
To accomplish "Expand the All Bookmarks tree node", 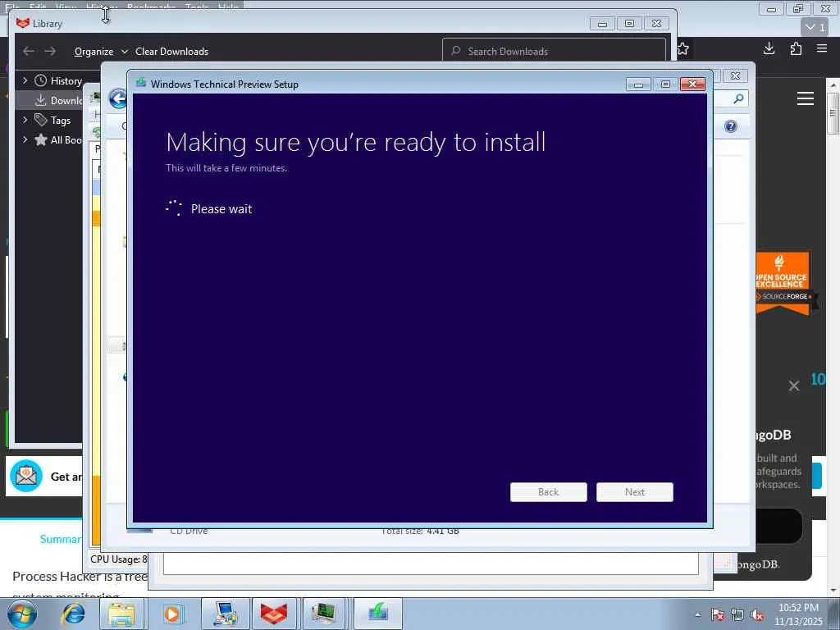I will 25,139.
